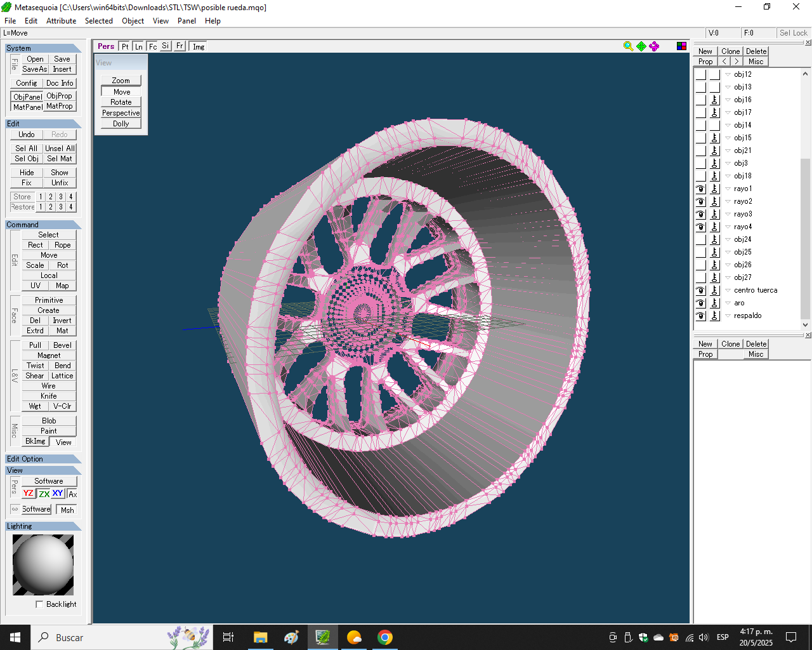812x650 pixels.
Task: Collapse the centro tuerca tree triangle
Action: [x=728, y=290]
